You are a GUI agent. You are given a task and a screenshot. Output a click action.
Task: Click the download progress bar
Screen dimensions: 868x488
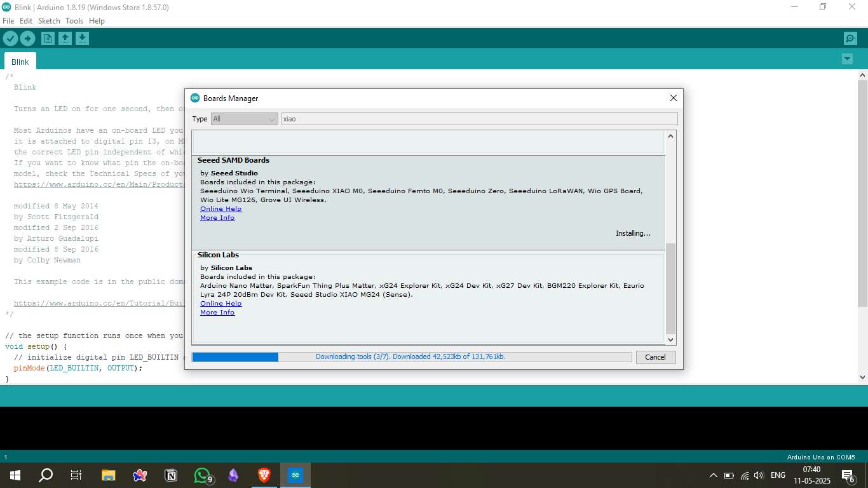coord(412,357)
